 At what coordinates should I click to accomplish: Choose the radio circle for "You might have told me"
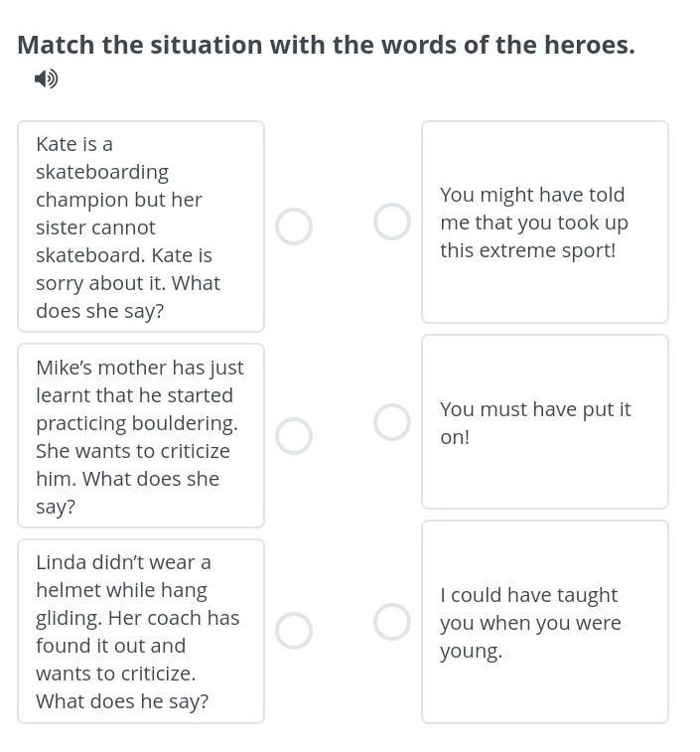pyautogui.click(x=392, y=222)
